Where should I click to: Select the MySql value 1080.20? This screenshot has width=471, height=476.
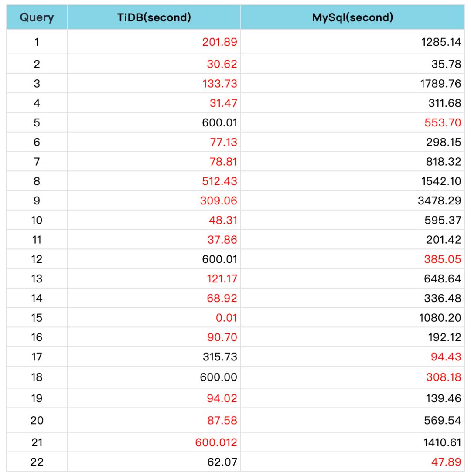(440, 318)
